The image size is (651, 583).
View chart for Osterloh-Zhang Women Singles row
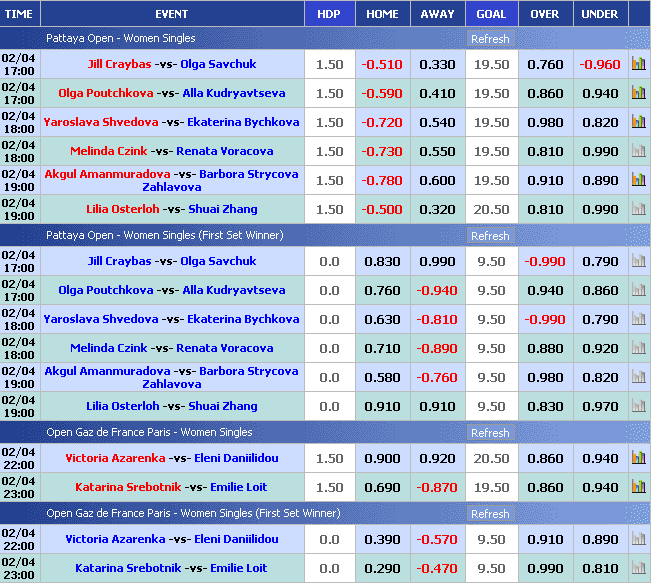(x=638, y=209)
